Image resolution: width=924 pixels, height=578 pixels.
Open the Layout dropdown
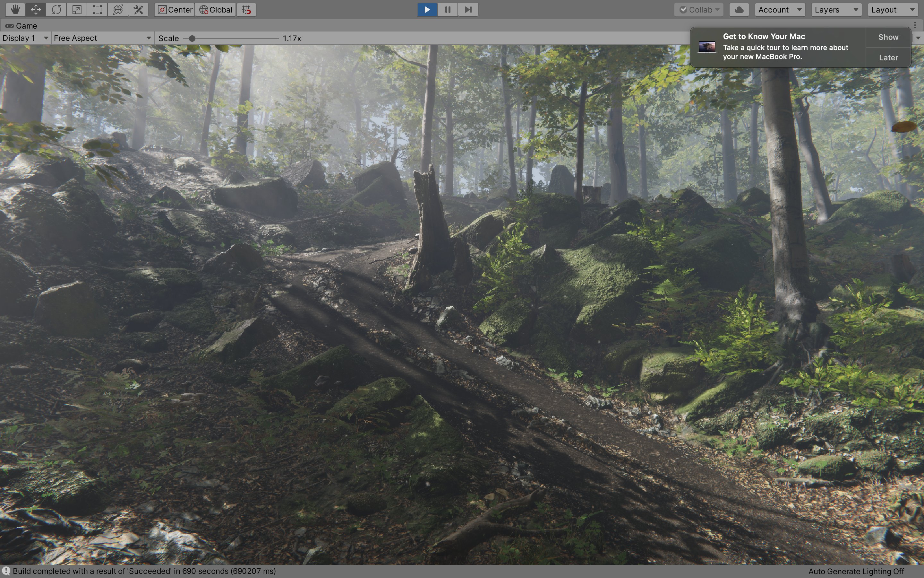click(893, 10)
